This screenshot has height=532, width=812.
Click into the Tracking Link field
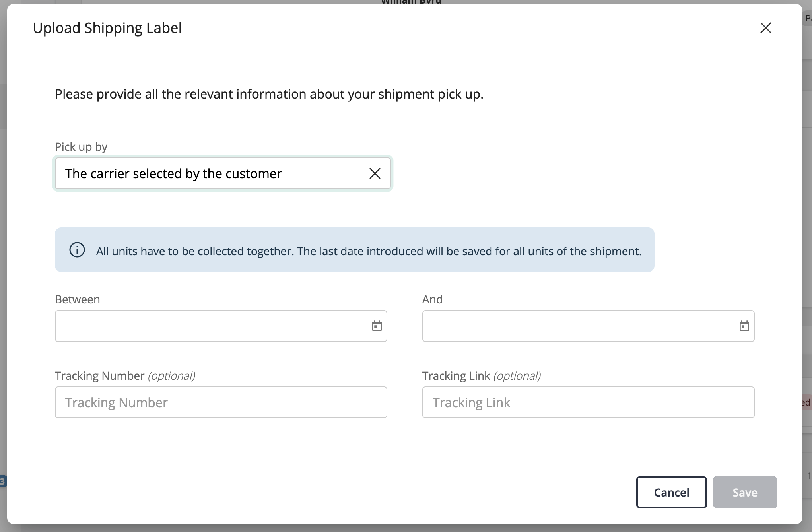(x=588, y=402)
